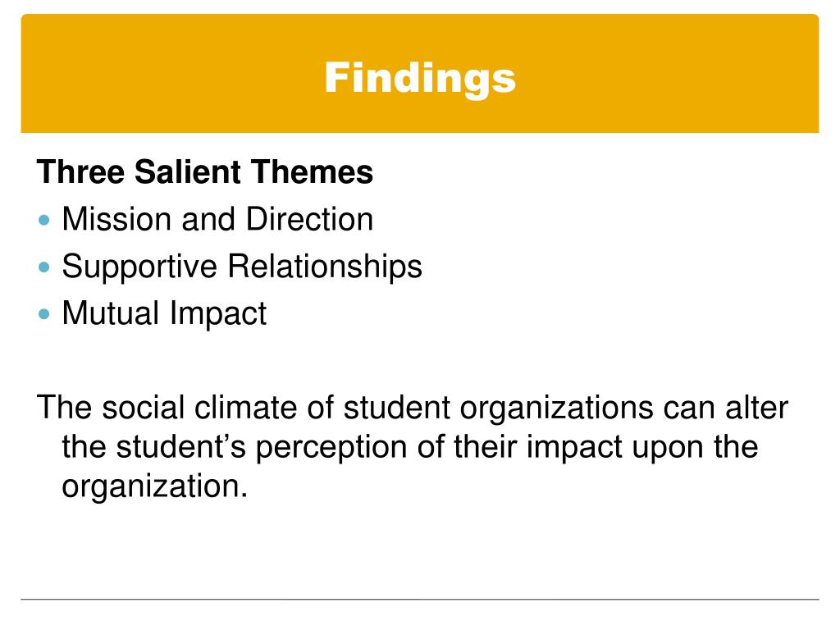Select the Supportive Relationships bullet text
840x630 pixels.
[242, 267]
